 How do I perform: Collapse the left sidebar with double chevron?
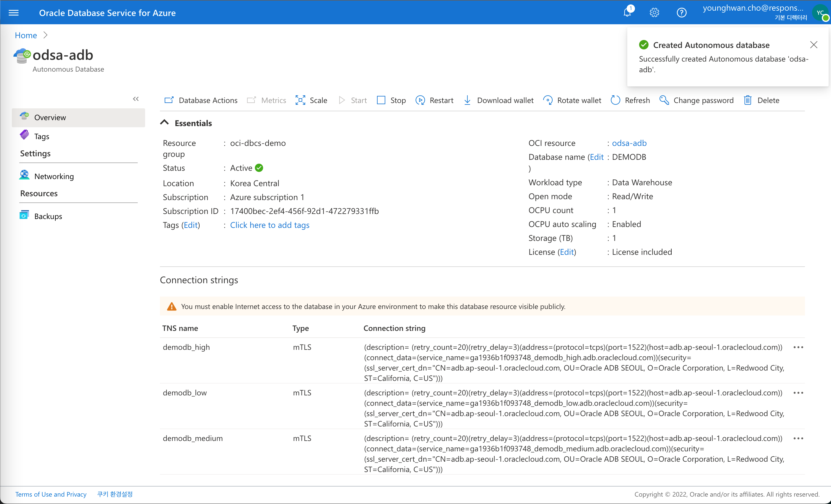136,99
